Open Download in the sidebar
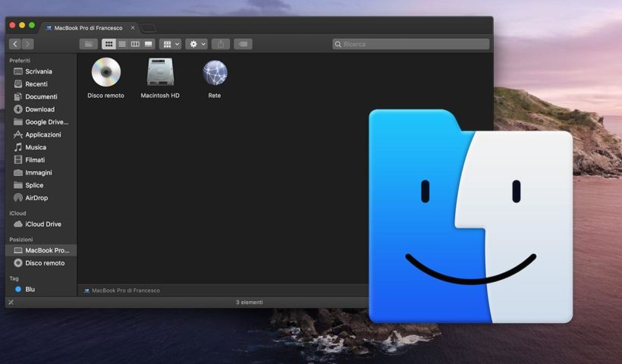This screenshot has height=364, width=622. 39,109
